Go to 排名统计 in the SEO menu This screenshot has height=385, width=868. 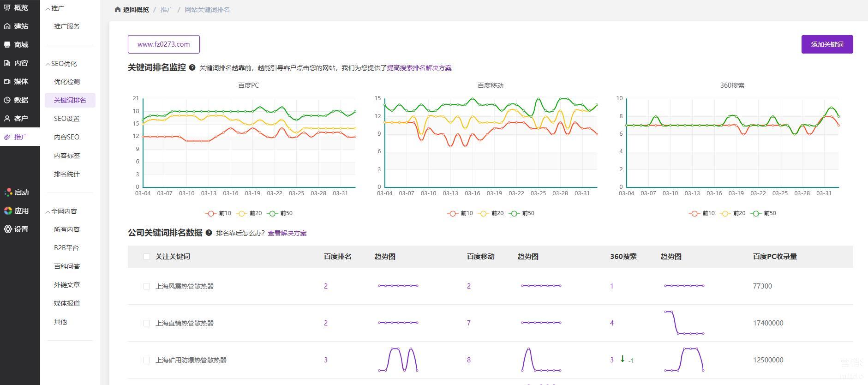67,174
